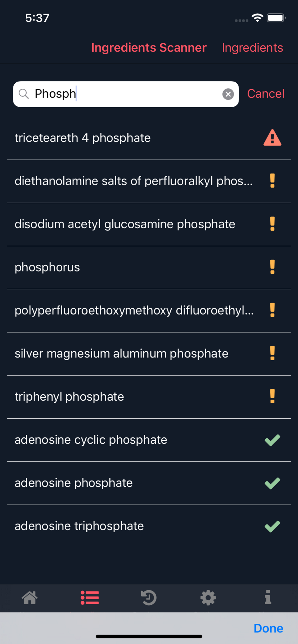Open the settings gear tab
This screenshot has height=644, width=298.
(208, 598)
